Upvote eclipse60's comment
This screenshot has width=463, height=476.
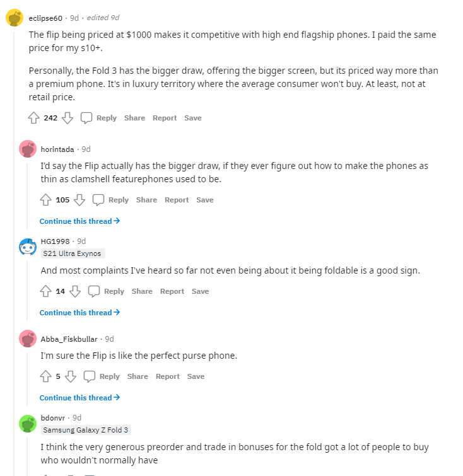[x=33, y=118]
